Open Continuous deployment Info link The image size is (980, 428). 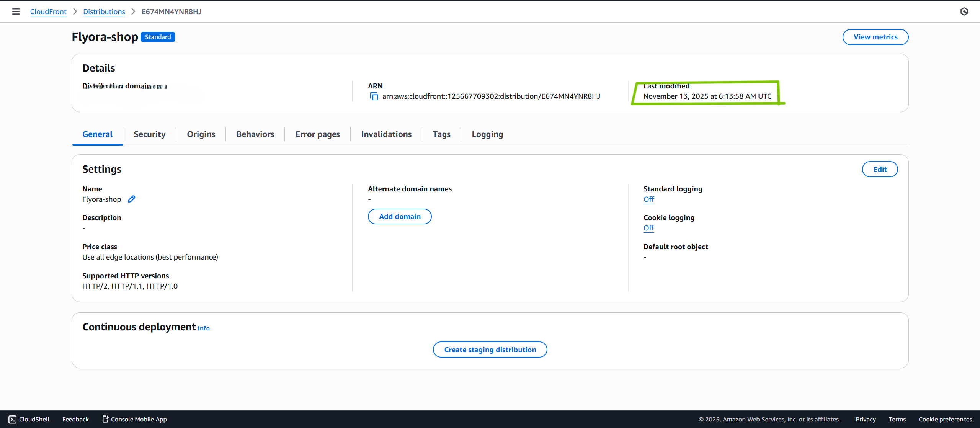click(x=203, y=328)
